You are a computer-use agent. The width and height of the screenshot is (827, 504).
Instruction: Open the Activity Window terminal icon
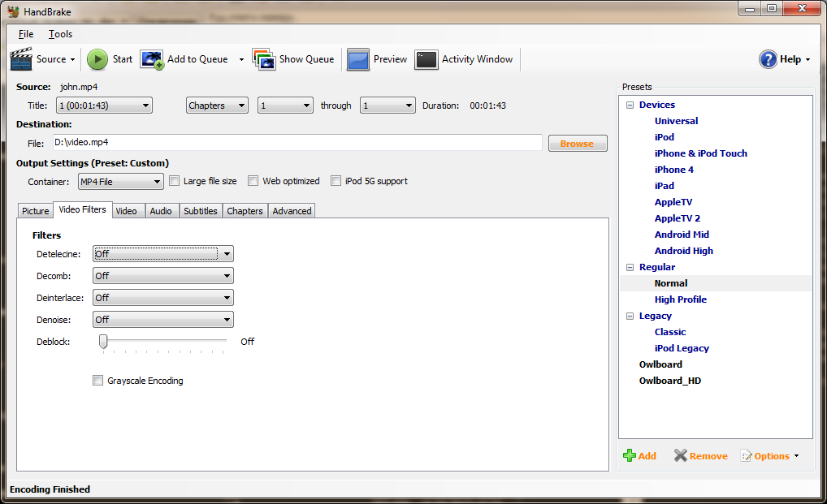[426, 59]
